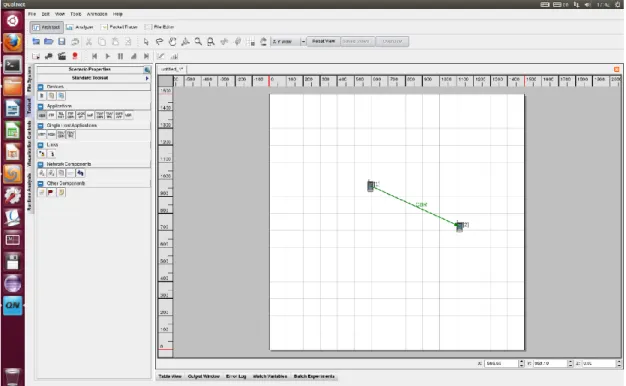Collapse the Single Host Applications section
This screenshot has width=626, height=386.
pos(40,125)
